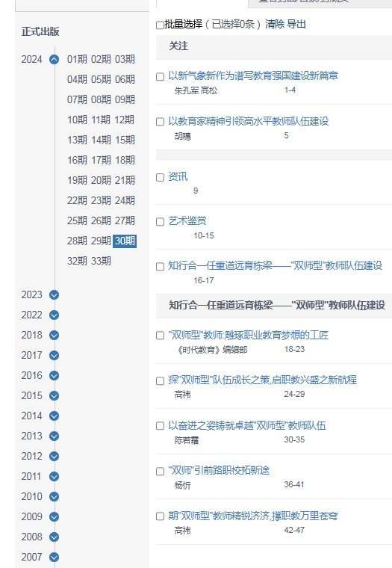The width and height of the screenshot is (392, 568).
Task: Open article "双师"引前路职校拓新途
Action: [219, 471]
